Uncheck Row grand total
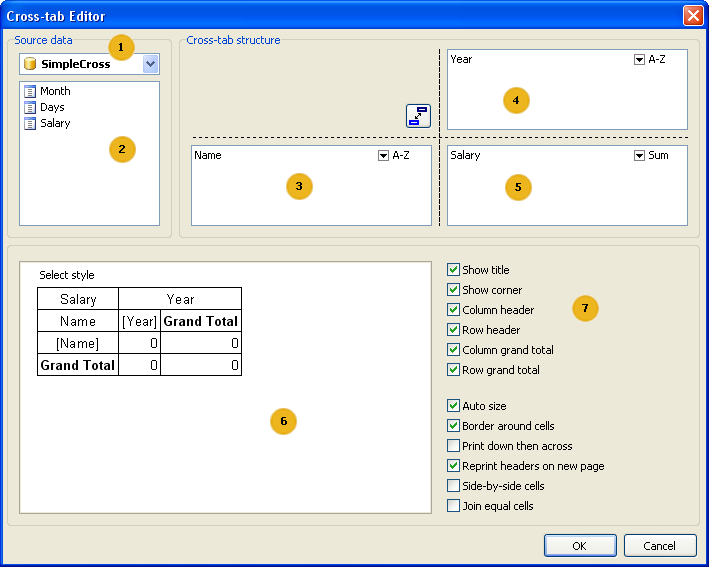This screenshot has height=567, width=709. (x=454, y=370)
